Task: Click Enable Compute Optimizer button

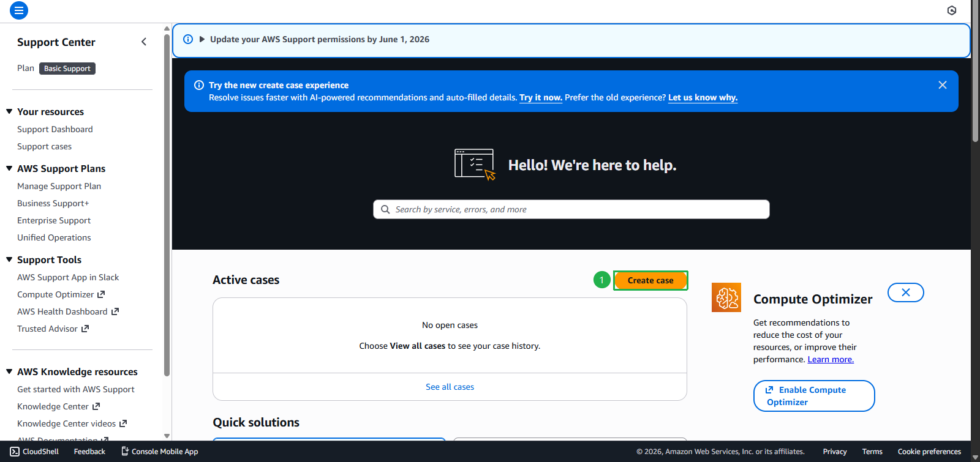Action: pyautogui.click(x=813, y=396)
